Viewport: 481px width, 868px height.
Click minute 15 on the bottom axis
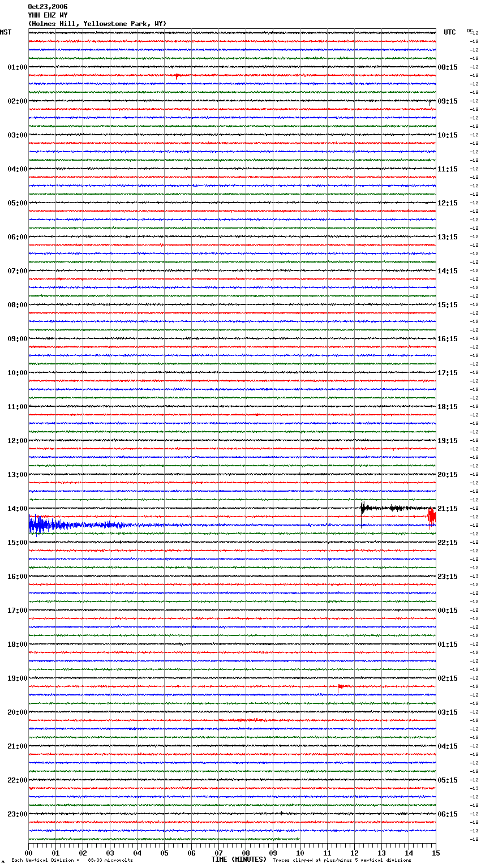(x=436, y=853)
